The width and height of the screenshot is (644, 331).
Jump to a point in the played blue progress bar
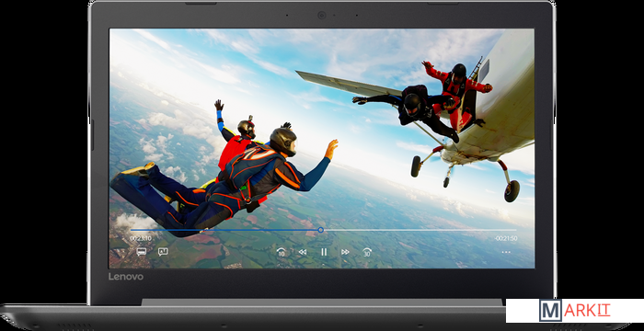(x=224, y=230)
